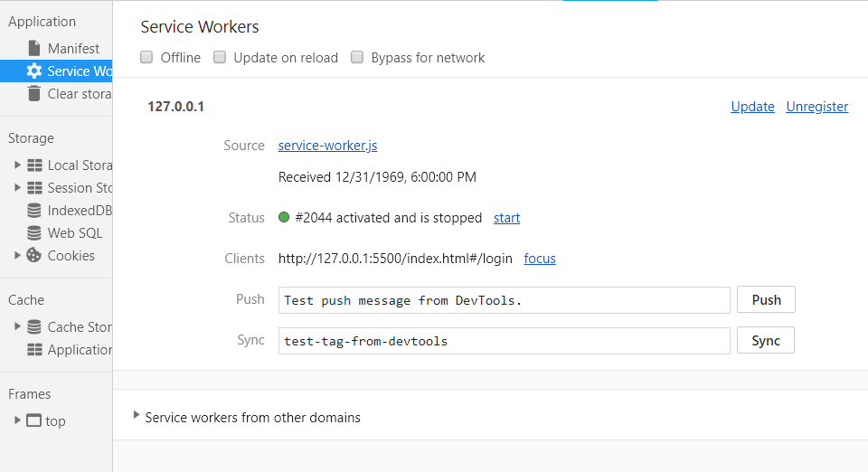Click the focus link for the client

pyautogui.click(x=540, y=259)
